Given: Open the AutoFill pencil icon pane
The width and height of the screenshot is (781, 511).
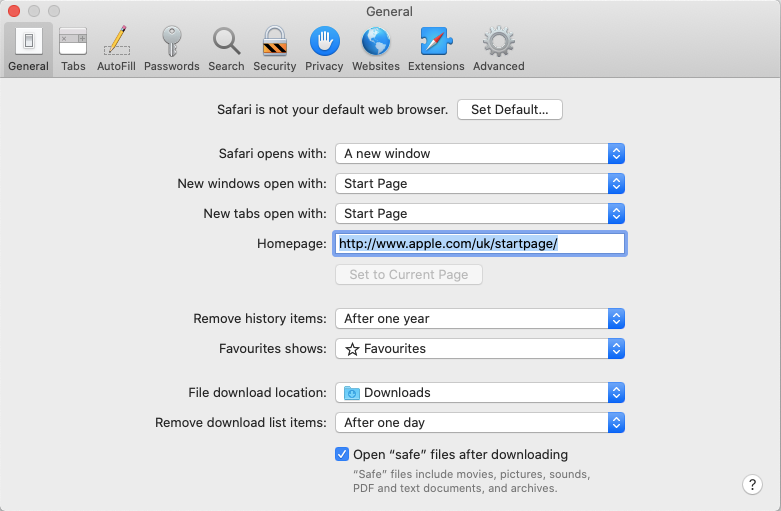Looking at the screenshot, I should [117, 49].
